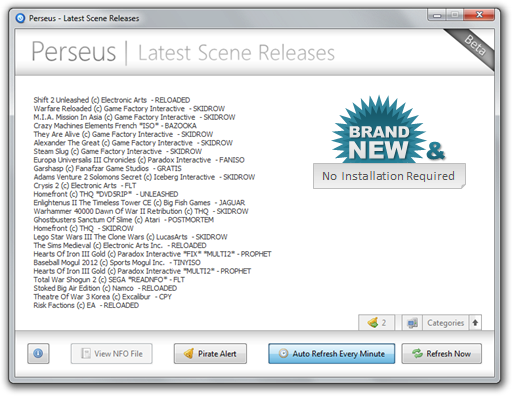Select Stoked Big Air Edition RELOADED
This screenshot has height=396, width=512.
tap(105, 288)
